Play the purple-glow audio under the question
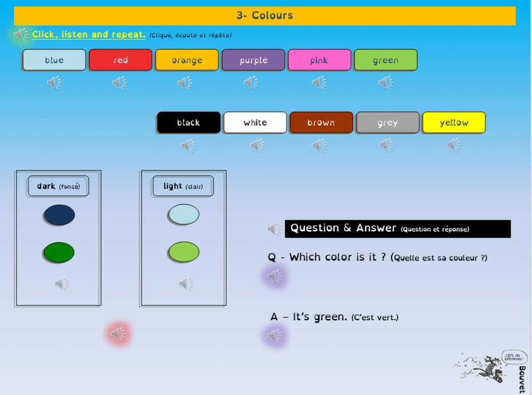 click(274, 276)
